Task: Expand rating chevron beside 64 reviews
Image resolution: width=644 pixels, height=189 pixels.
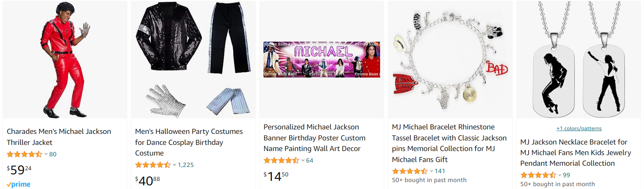Action: point(303,160)
